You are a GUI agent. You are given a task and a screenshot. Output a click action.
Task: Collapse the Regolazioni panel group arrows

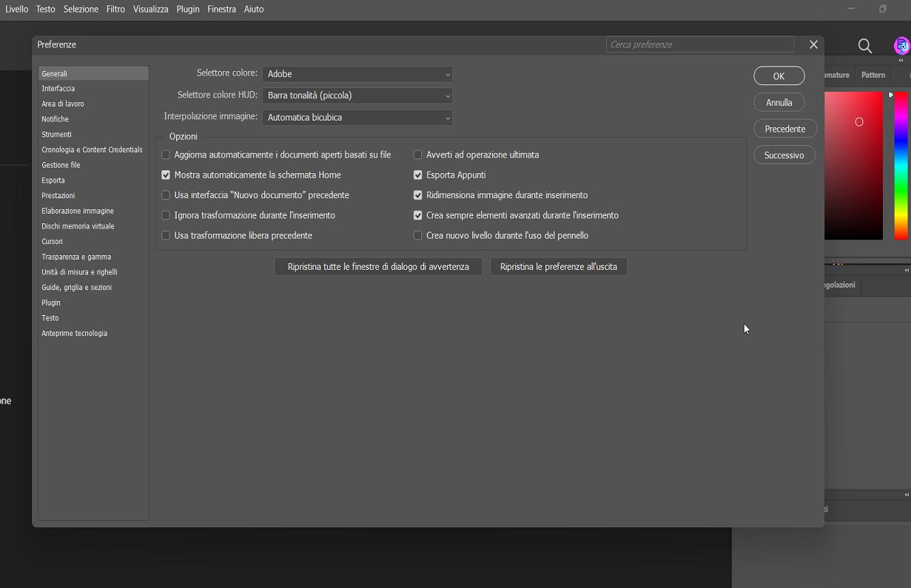click(907, 271)
